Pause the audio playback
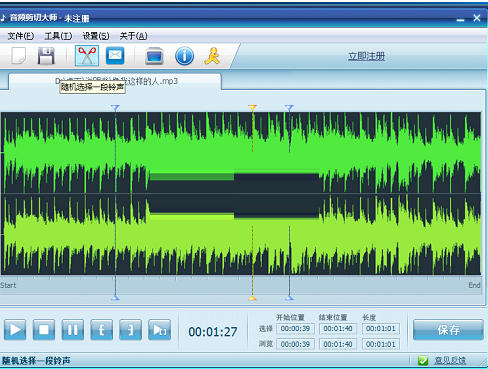 click(x=73, y=330)
